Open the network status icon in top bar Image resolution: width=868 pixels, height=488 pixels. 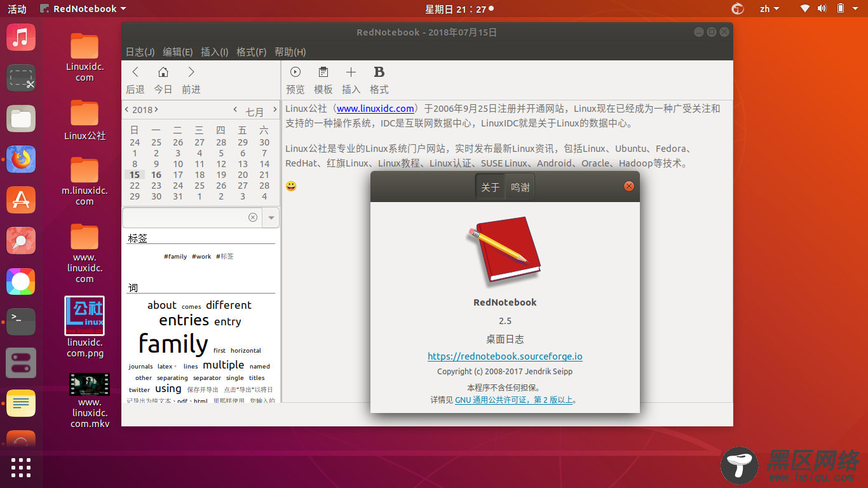804,9
